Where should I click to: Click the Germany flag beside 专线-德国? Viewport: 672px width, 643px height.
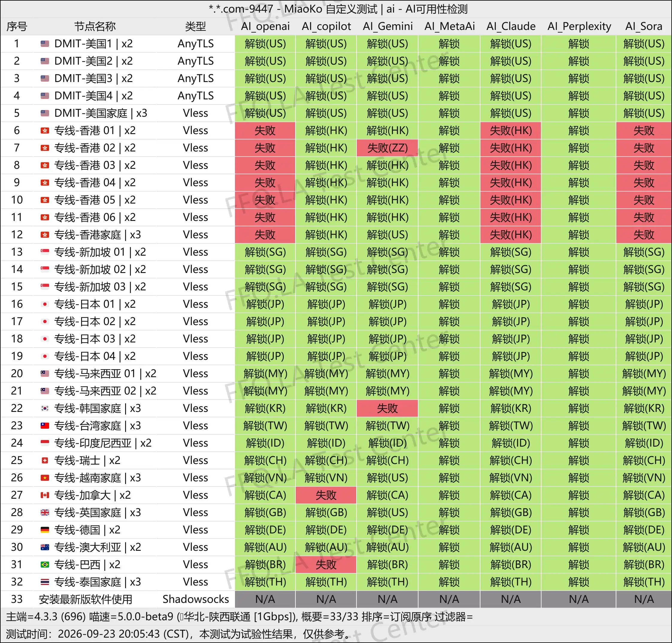pos(45,530)
